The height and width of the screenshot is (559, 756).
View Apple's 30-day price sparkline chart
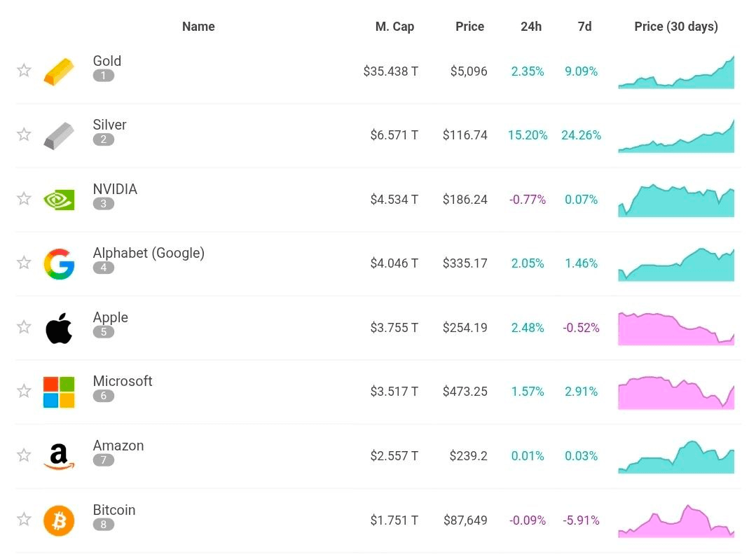coord(676,329)
